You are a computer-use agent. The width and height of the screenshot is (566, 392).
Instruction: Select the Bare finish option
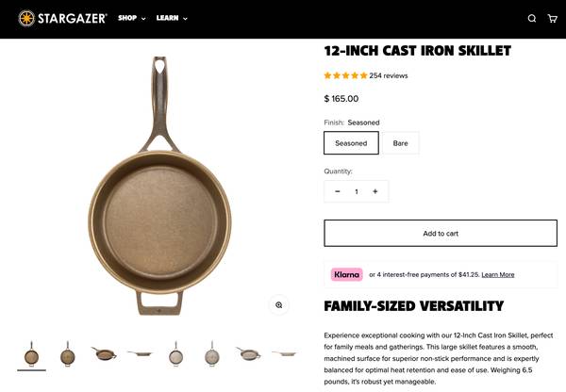401,143
